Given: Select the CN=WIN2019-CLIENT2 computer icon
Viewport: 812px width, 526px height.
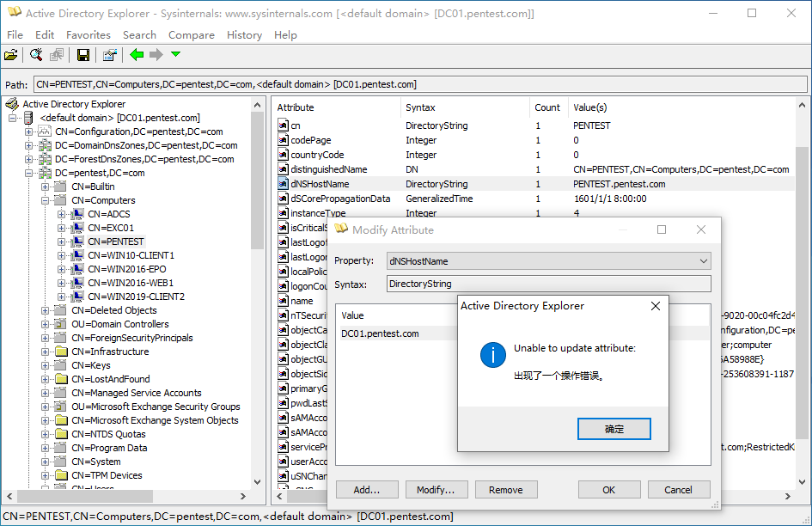Looking at the screenshot, I should point(77,297).
